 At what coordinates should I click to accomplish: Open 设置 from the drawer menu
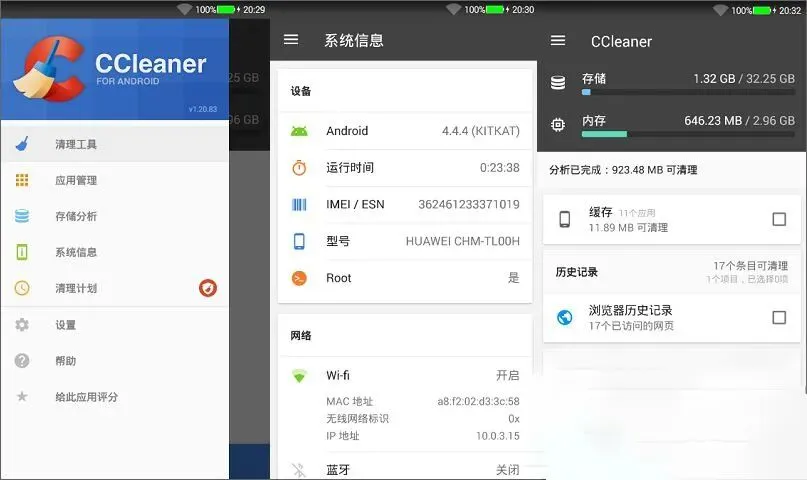(115, 325)
